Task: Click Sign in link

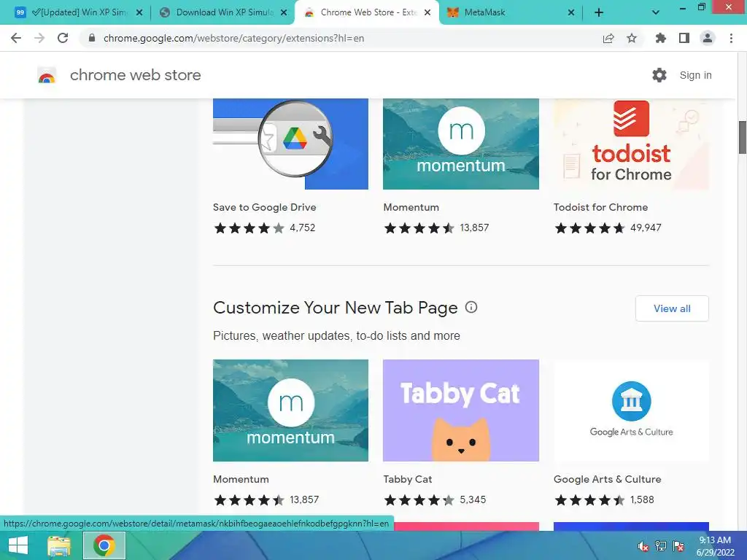Action: 695,75
